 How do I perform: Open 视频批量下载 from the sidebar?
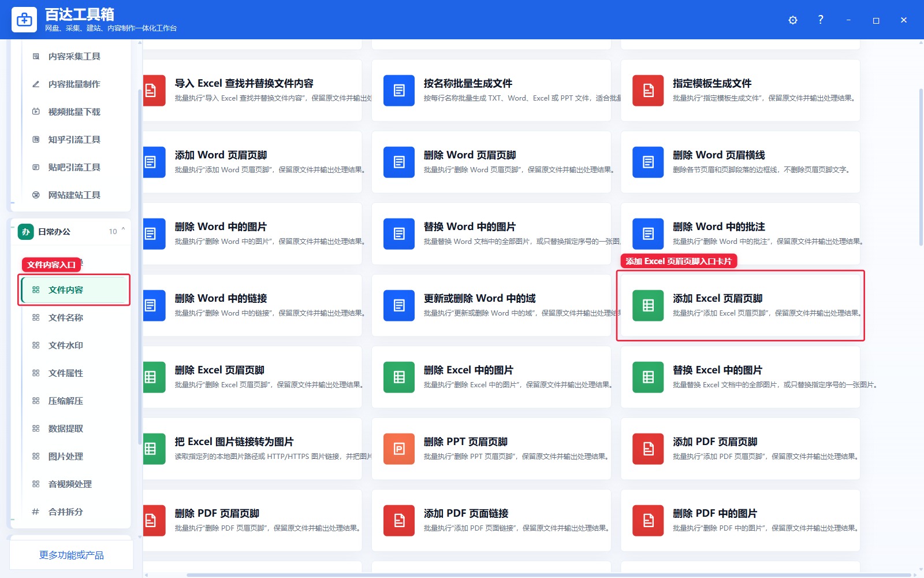tap(74, 112)
